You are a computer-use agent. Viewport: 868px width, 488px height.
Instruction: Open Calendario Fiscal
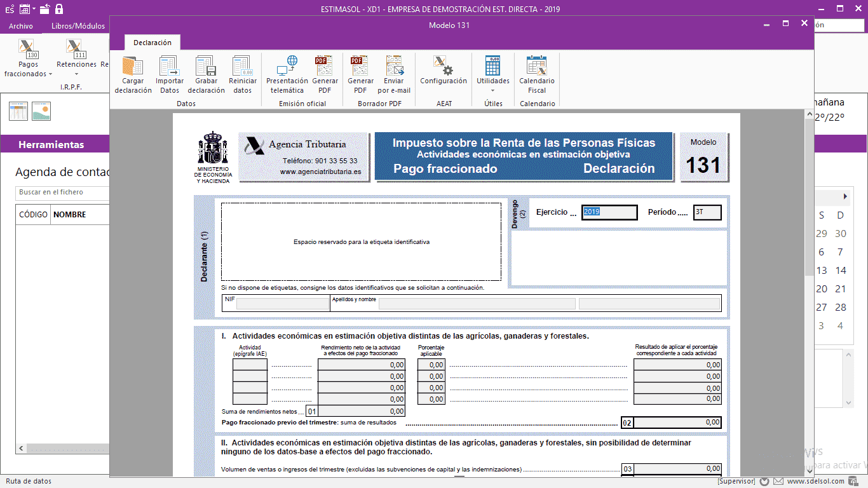537,75
